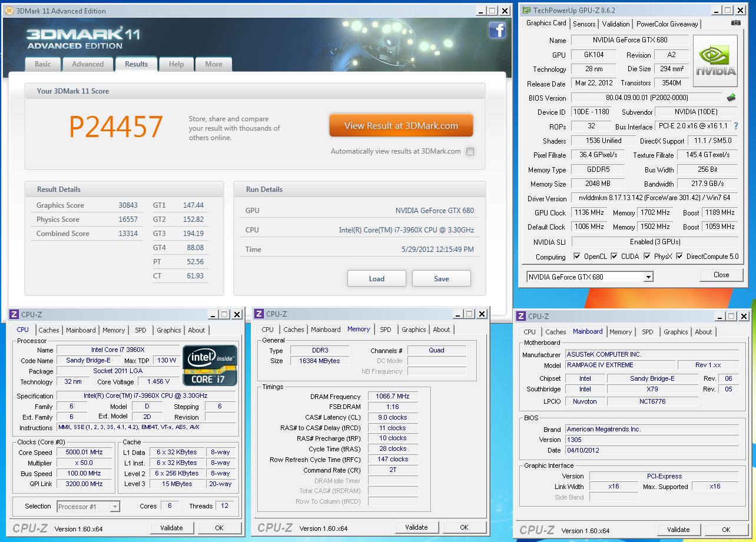Click the Core Voltage 1.456 V field
The width and height of the screenshot is (756, 542).
coord(158,382)
